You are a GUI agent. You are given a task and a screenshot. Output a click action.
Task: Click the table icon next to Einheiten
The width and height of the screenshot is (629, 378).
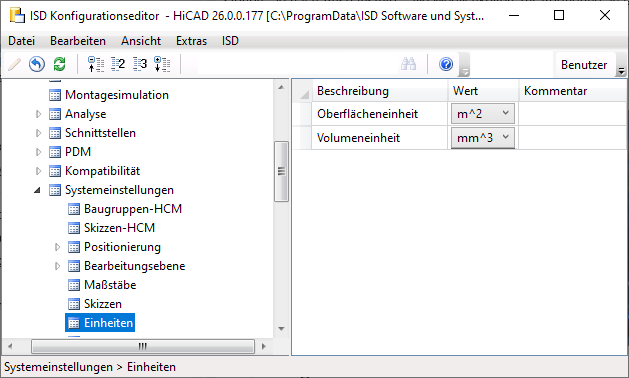click(74, 323)
